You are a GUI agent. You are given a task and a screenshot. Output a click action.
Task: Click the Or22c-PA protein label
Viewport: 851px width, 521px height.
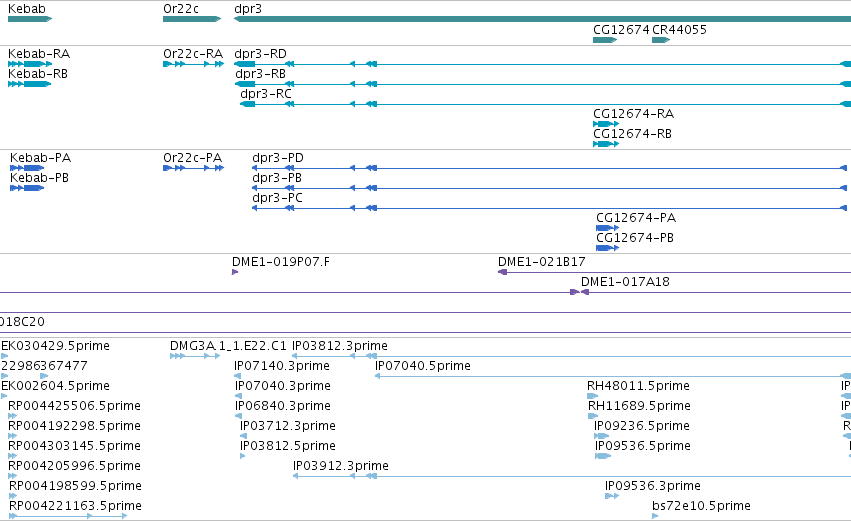point(192,158)
